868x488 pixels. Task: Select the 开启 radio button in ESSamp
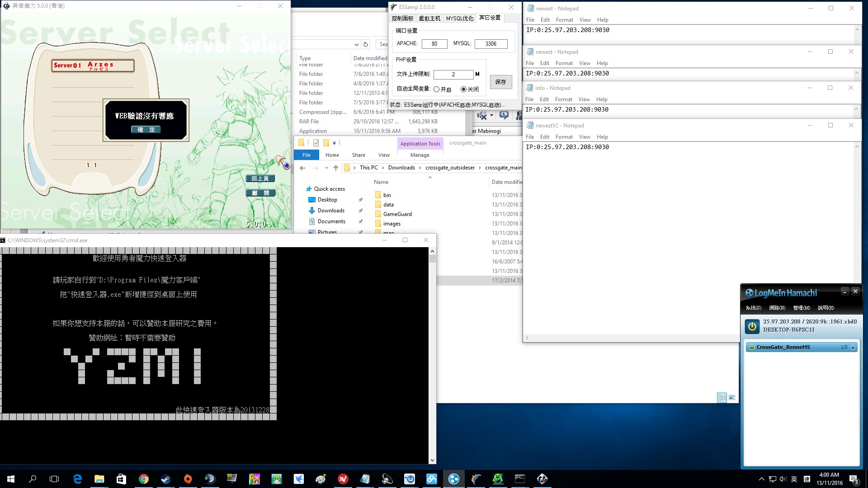[x=436, y=89]
